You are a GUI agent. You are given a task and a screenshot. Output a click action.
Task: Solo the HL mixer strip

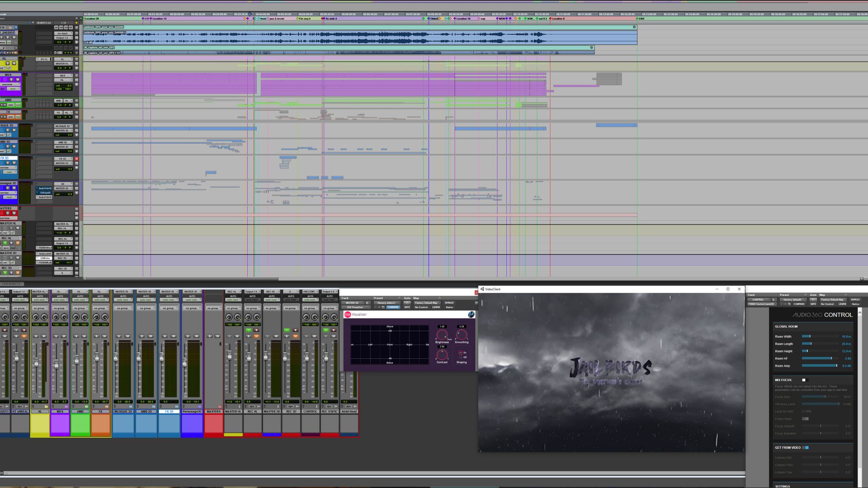coord(36,336)
